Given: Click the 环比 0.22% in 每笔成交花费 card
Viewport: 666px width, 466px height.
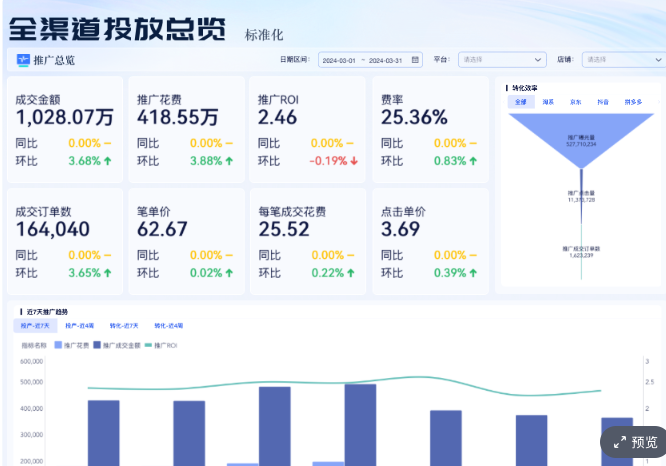Looking at the screenshot, I should 327,273.
